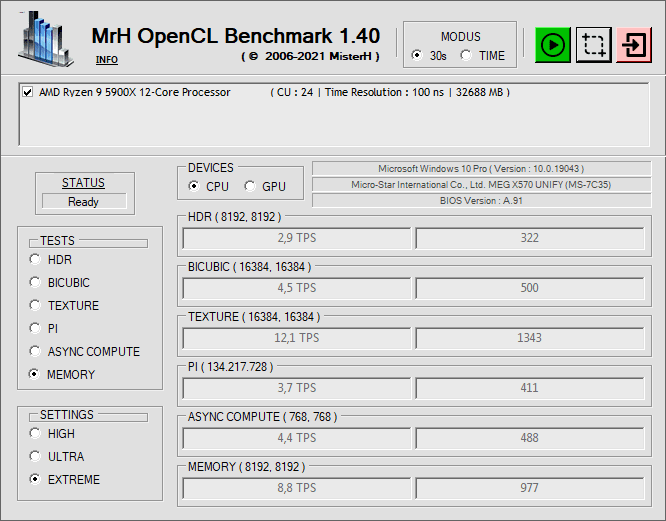Click the TEXTURE result 12,1 TPS
Screen dimensions: 666x521
pyautogui.click(x=297, y=338)
